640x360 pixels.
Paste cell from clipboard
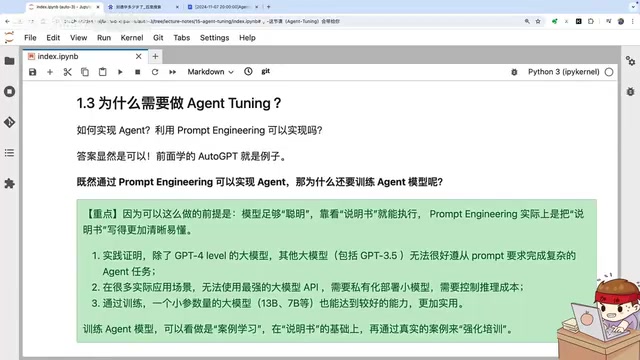point(102,72)
